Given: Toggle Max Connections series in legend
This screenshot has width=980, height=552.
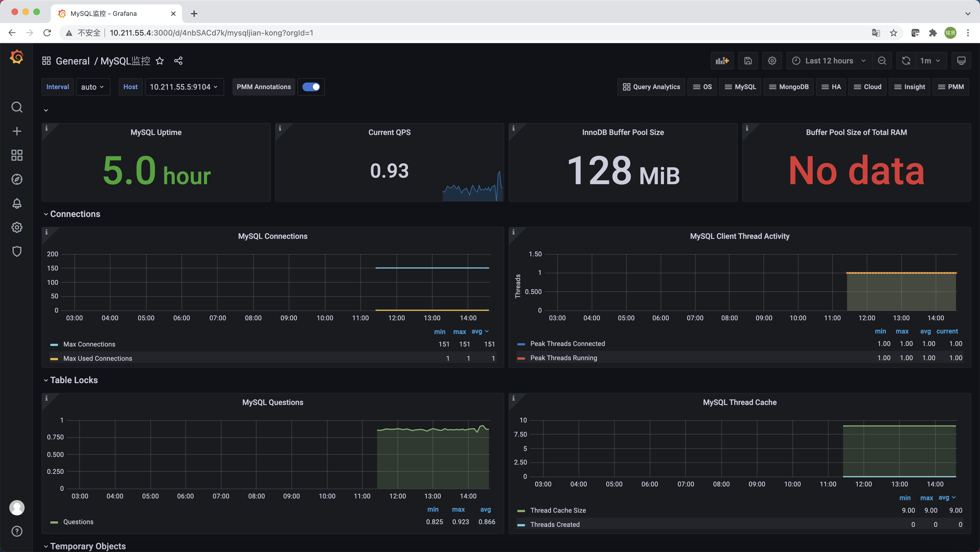Looking at the screenshot, I should pos(89,344).
